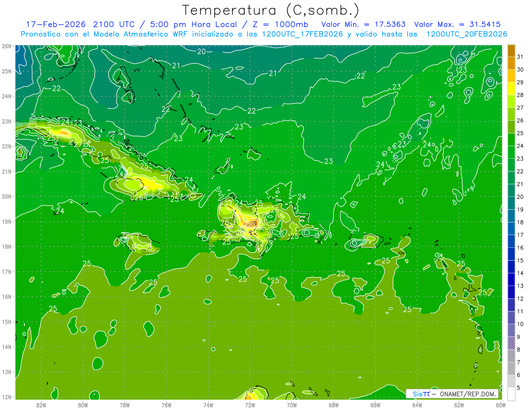Click the legend label 25

pyautogui.click(x=520, y=133)
